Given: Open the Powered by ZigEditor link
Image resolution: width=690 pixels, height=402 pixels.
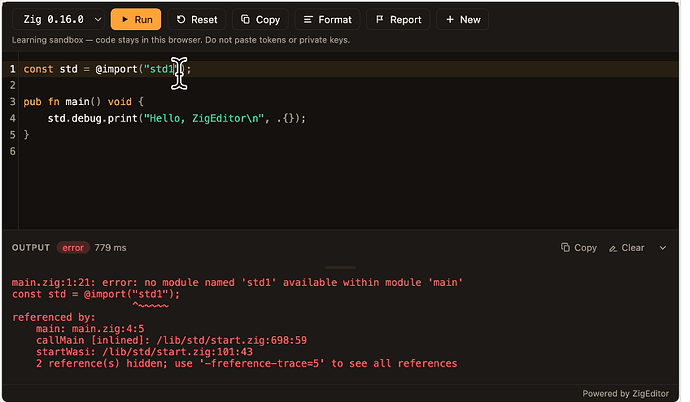Looking at the screenshot, I should click(x=625, y=393).
